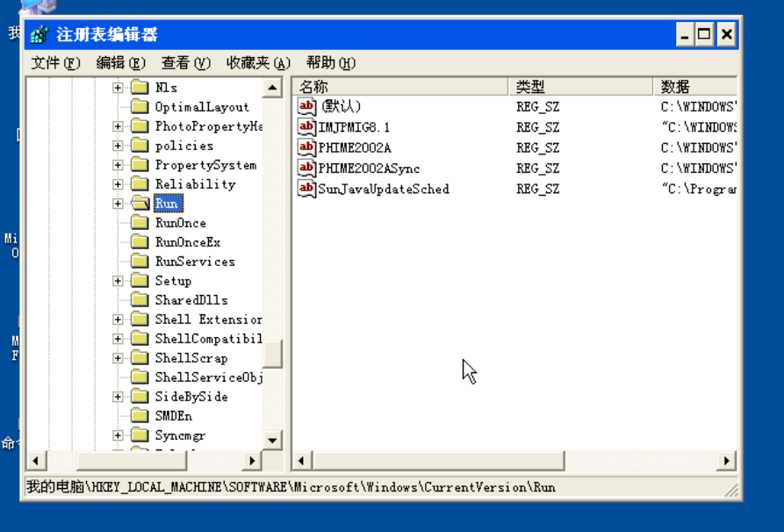Image resolution: width=784 pixels, height=532 pixels.
Task: Expand the Run key
Action: point(118,204)
